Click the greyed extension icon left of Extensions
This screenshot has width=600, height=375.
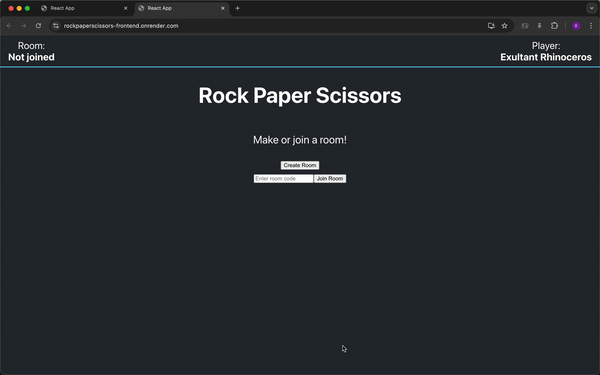pyautogui.click(x=540, y=26)
